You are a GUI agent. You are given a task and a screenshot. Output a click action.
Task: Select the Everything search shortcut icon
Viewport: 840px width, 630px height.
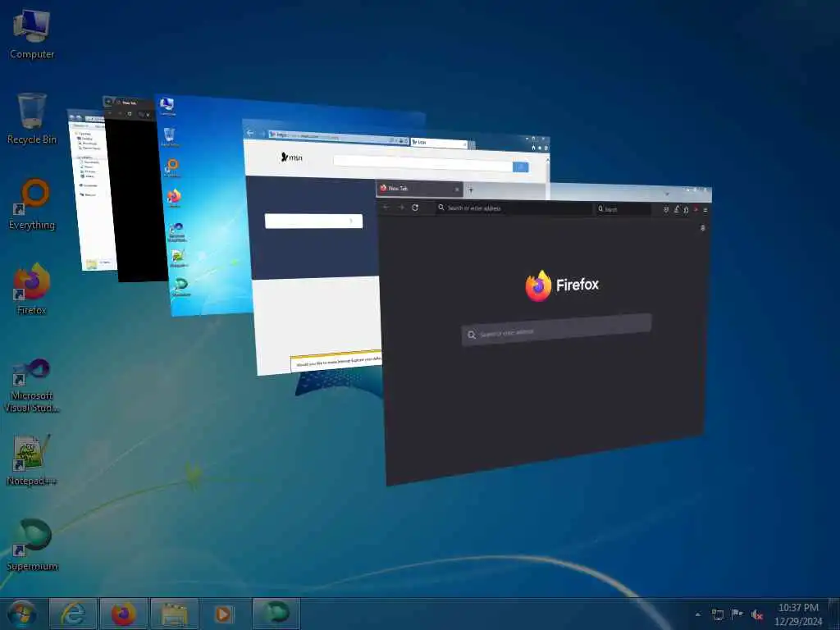(32, 204)
